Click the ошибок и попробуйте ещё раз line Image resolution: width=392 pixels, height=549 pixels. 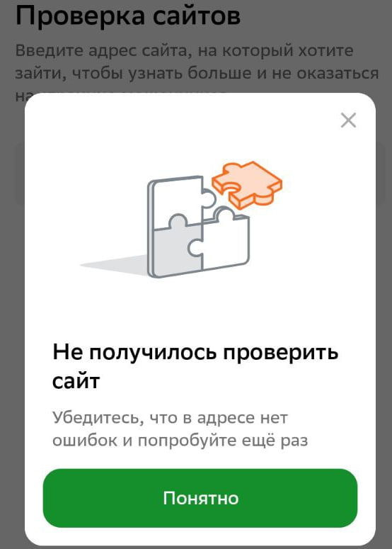(180, 440)
